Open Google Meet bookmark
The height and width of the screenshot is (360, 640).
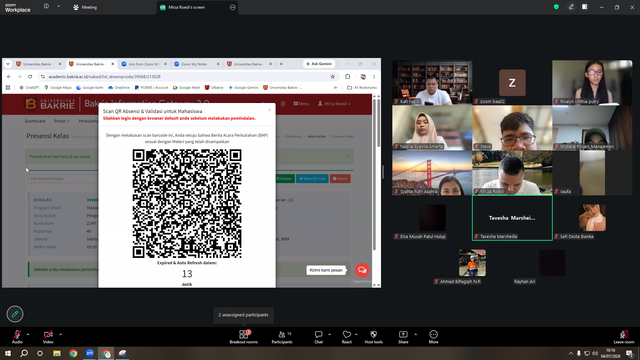186,87
